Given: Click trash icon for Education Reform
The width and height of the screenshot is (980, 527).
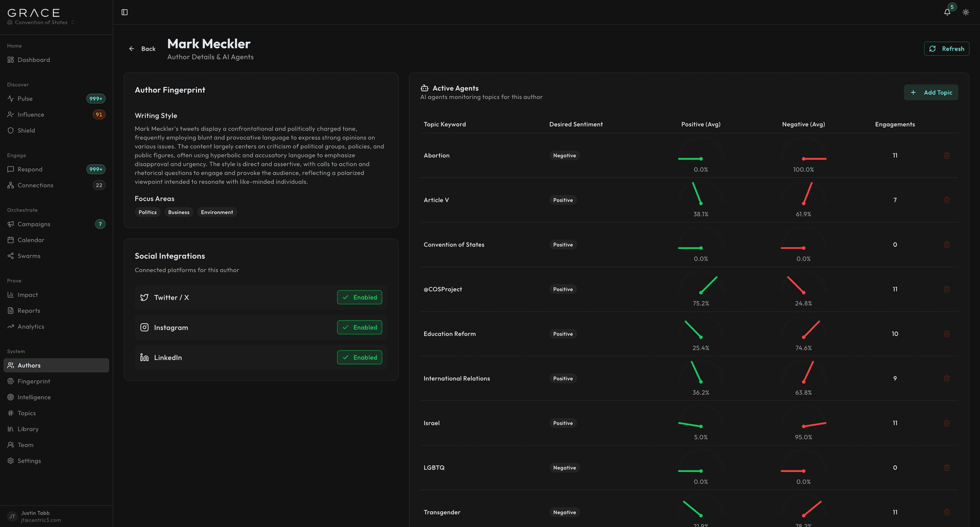Looking at the screenshot, I should tap(947, 334).
